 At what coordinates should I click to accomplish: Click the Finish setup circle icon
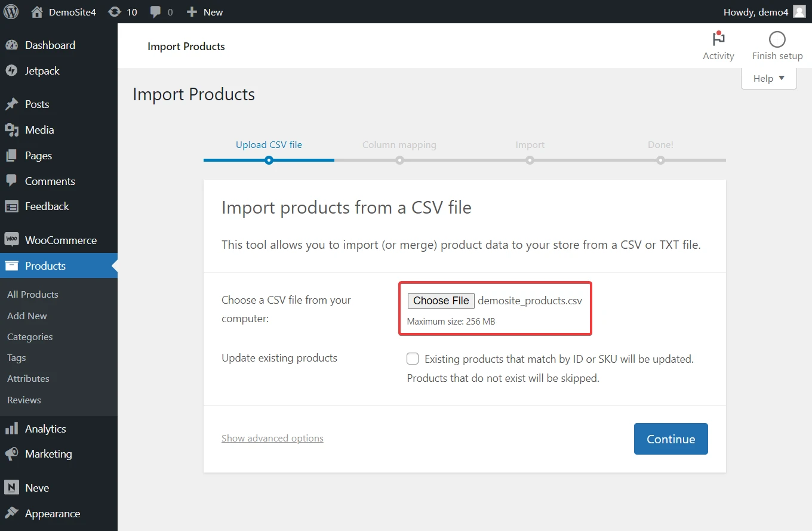(777, 40)
